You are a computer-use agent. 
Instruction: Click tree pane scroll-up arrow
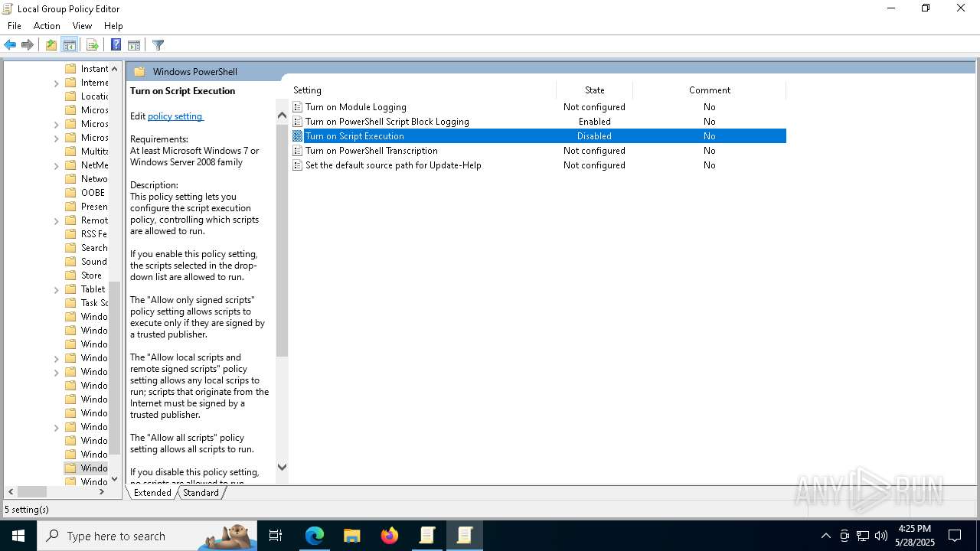[115, 69]
